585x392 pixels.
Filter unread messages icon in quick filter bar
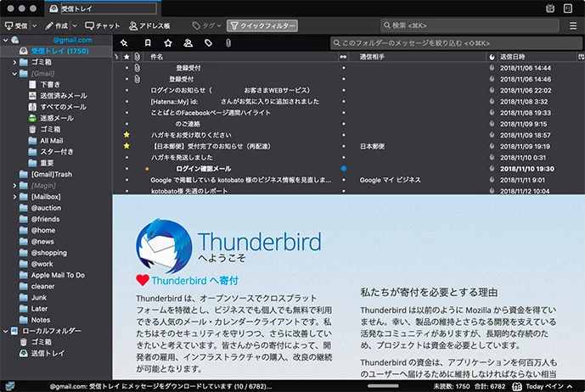[147, 42]
